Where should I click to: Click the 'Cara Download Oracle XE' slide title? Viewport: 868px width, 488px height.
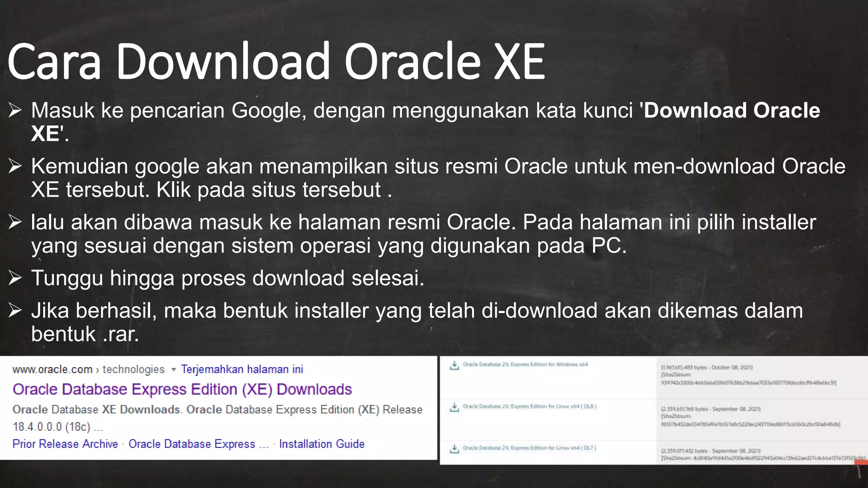[x=276, y=62]
